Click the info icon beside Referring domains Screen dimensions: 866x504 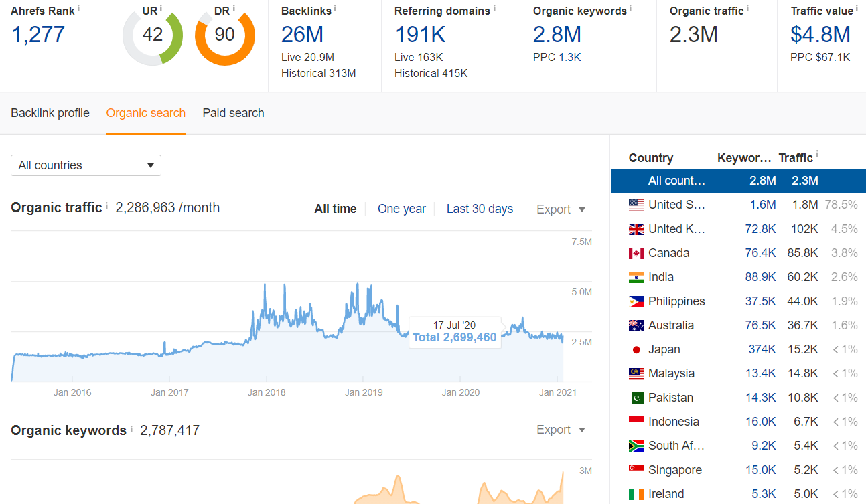coord(494,9)
